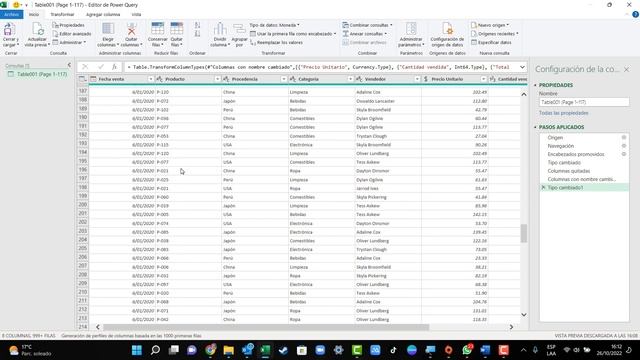Collapse the Consultas pane with the chevron

click(x=69, y=65)
